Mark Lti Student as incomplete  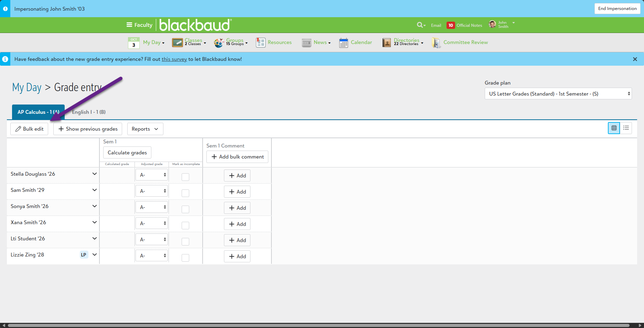[185, 241]
